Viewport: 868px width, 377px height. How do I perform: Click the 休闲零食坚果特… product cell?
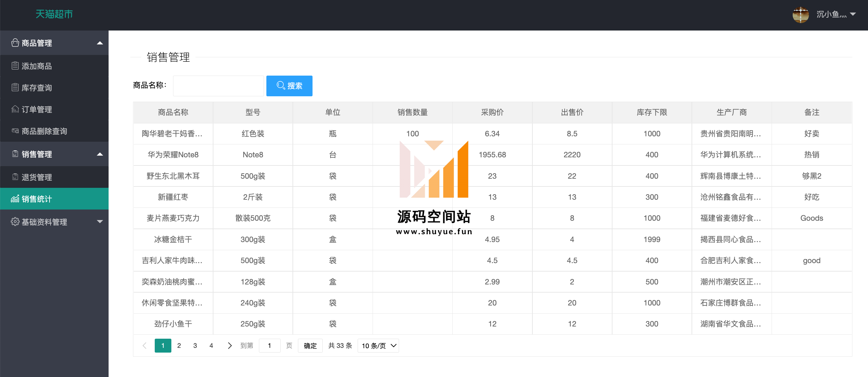point(173,303)
